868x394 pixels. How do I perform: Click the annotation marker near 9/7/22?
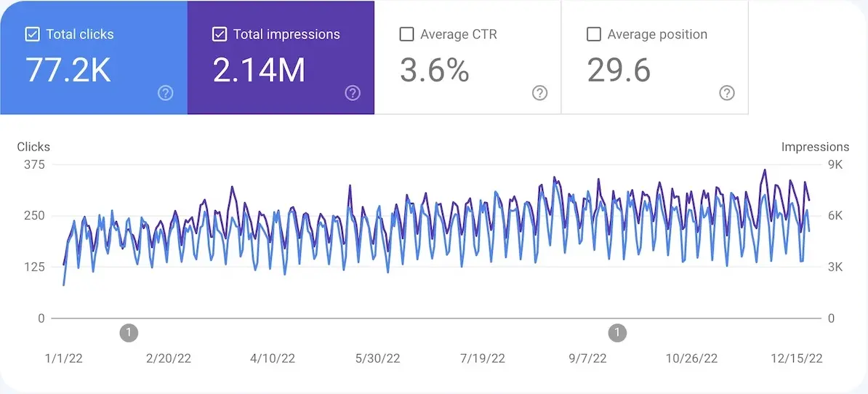click(617, 333)
